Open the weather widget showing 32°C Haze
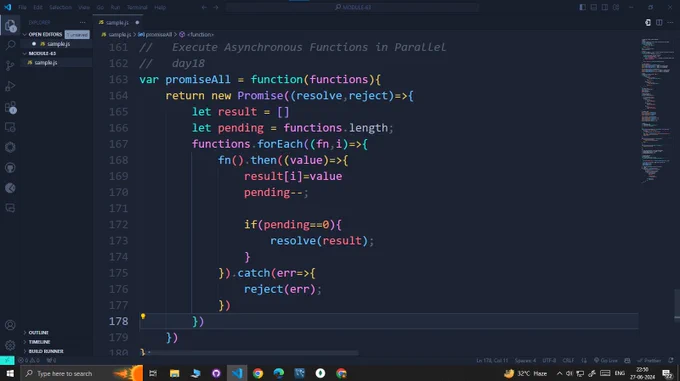Image resolution: width=680 pixels, height=381 pixels. (525, 373)
